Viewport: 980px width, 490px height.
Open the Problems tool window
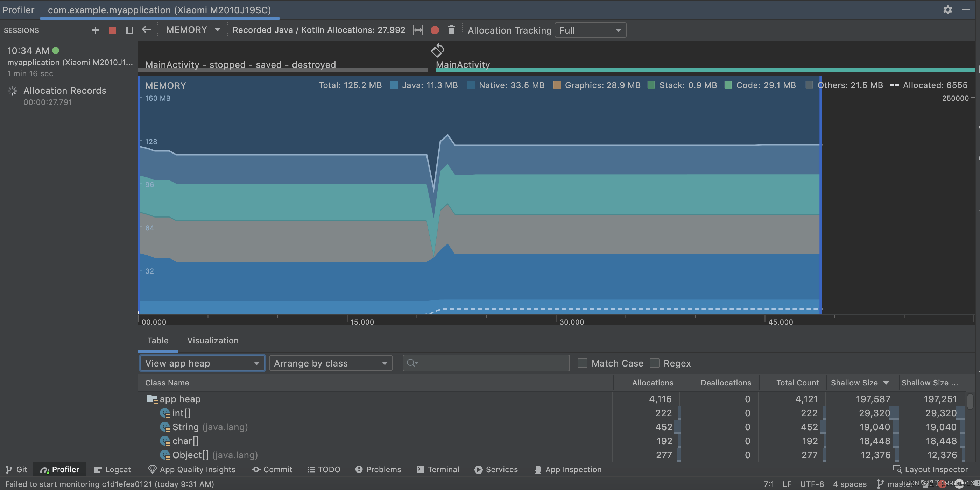(x=378, y=469)
